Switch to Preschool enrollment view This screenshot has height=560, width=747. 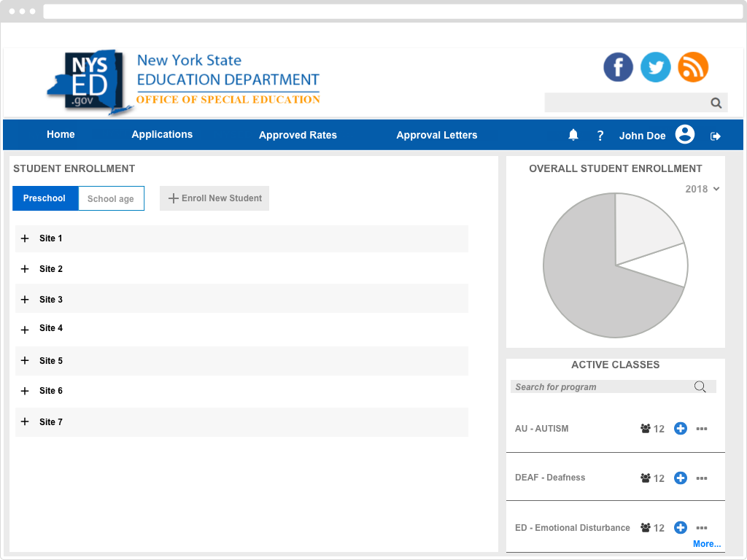tap(44, 198)
